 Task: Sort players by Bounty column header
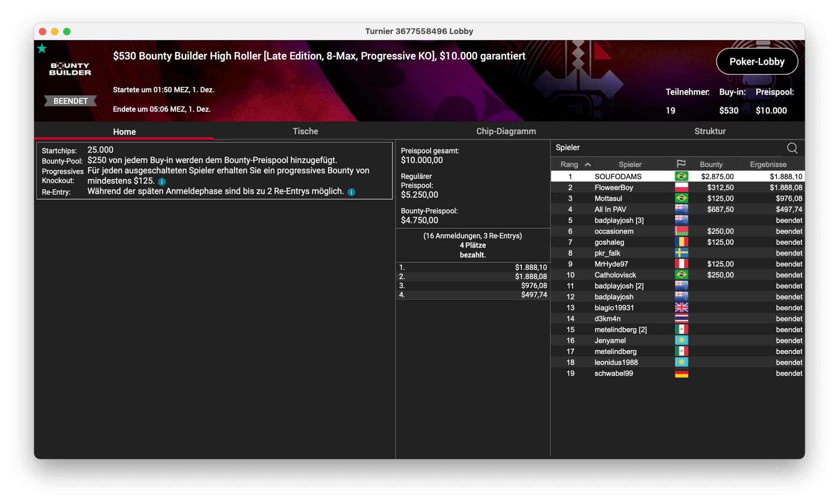tap(711, 164)
